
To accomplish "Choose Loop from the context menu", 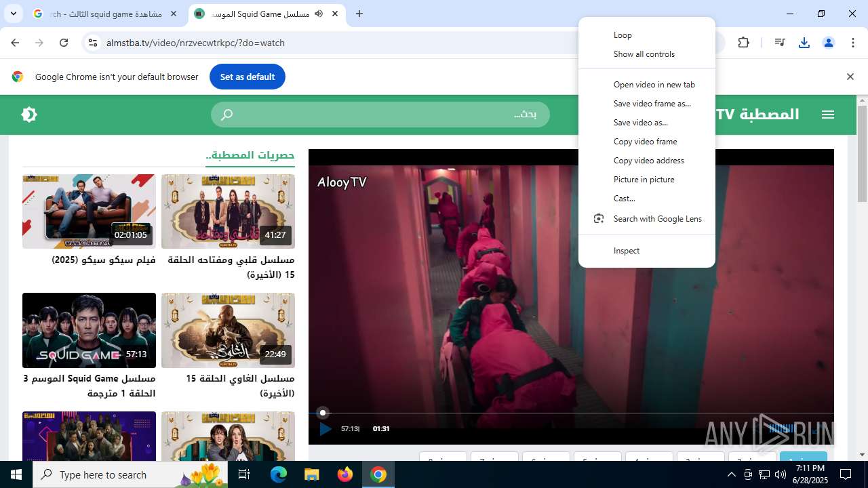I will [x=646, y=35].
